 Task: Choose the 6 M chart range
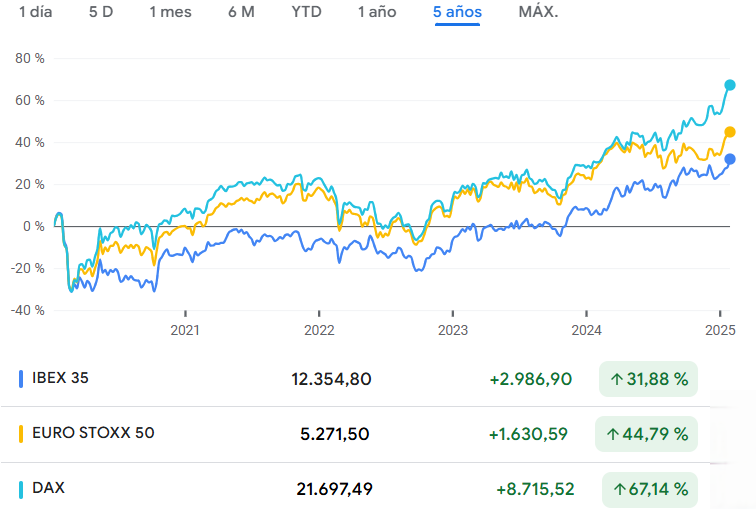tap(241, 12)
